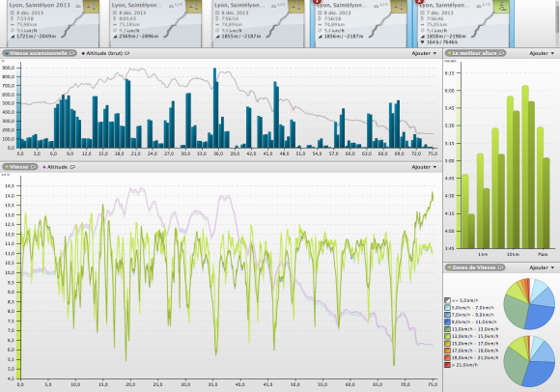Screen dimensions: 560x392
Task: Click the cloud weather icon on the 7:56:54 card
Action: pyautogui.click(x=273, y=6)
